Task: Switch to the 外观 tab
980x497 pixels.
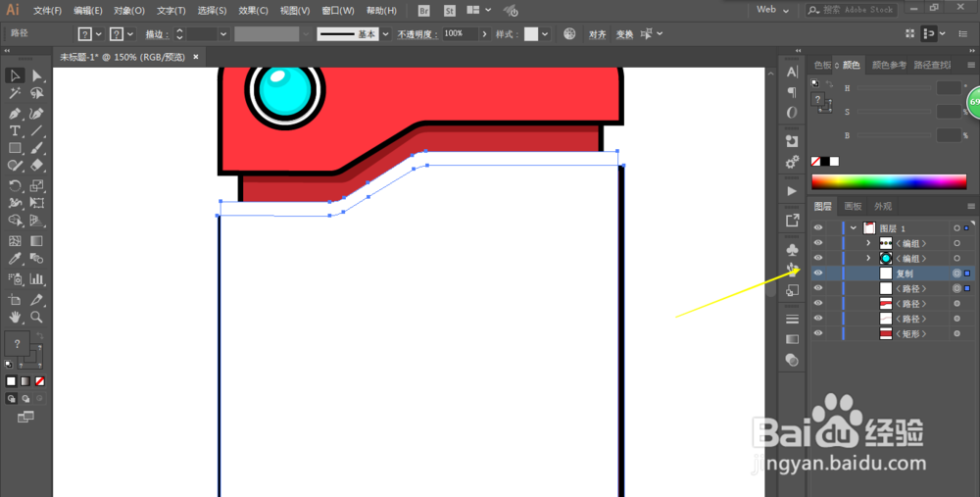Action: coord(883,206)
